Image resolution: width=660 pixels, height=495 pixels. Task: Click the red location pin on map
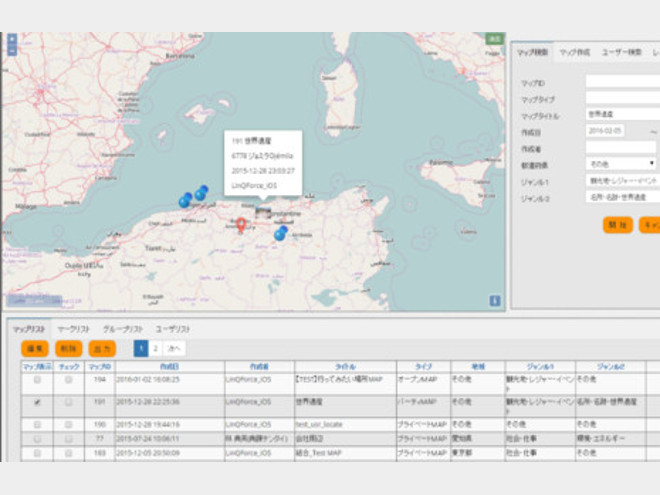coord(241,224)
